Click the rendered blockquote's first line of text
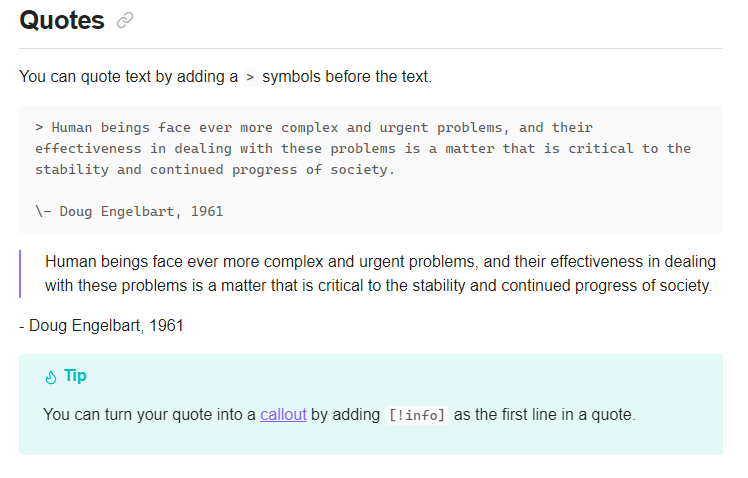 click(x=380, y=262)
